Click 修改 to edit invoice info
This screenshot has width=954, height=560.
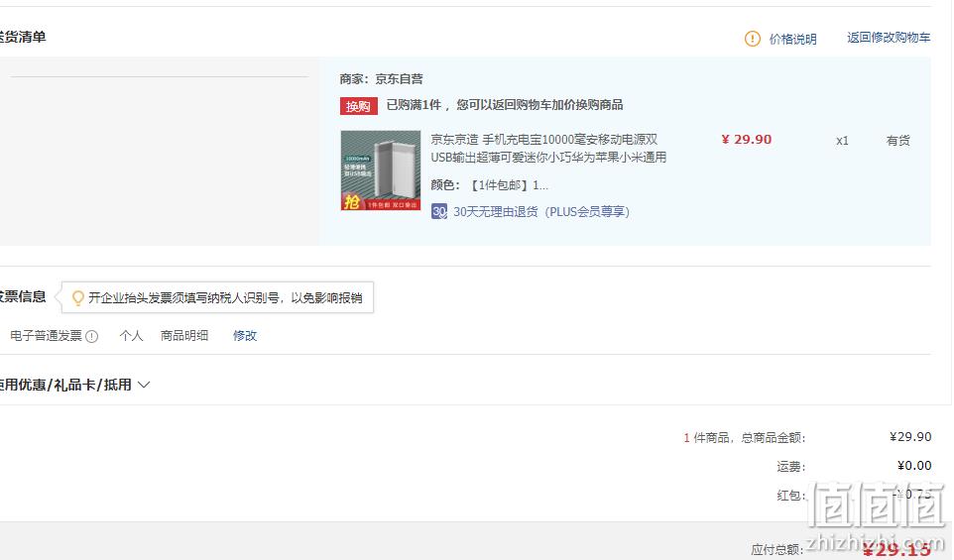tap(245, 336)
